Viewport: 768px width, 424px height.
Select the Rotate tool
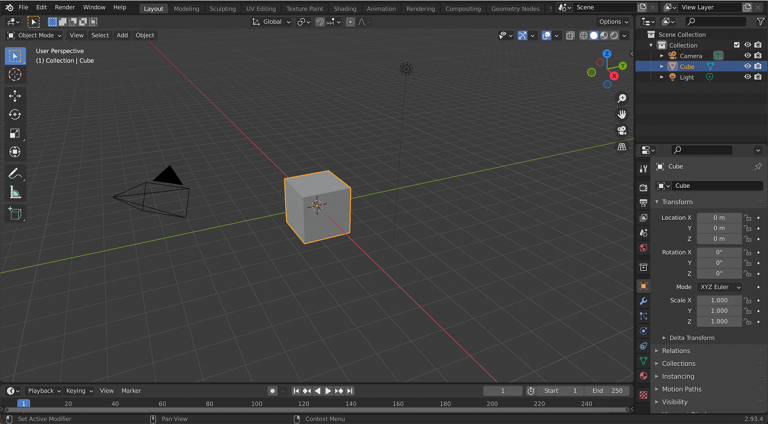point(15,115)
